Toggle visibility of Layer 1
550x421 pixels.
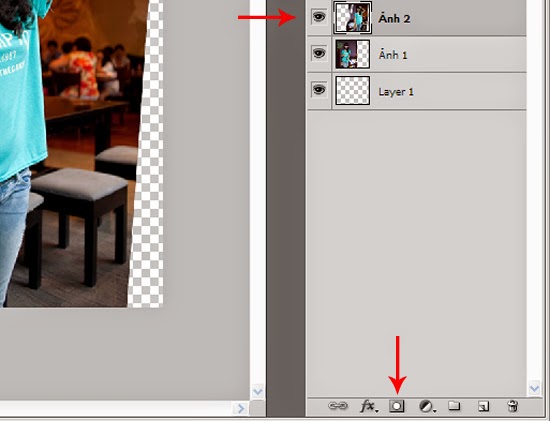pos(319,90)
